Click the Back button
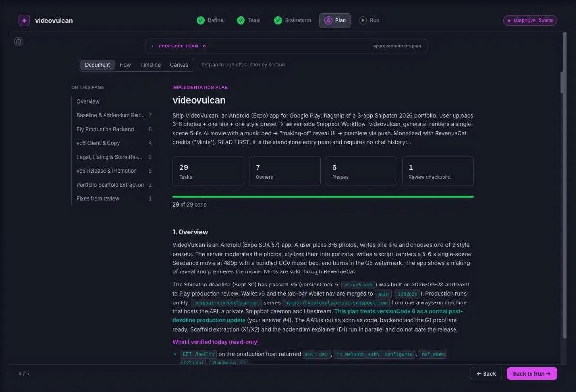The image size is (576, 392). coord(486,374)
